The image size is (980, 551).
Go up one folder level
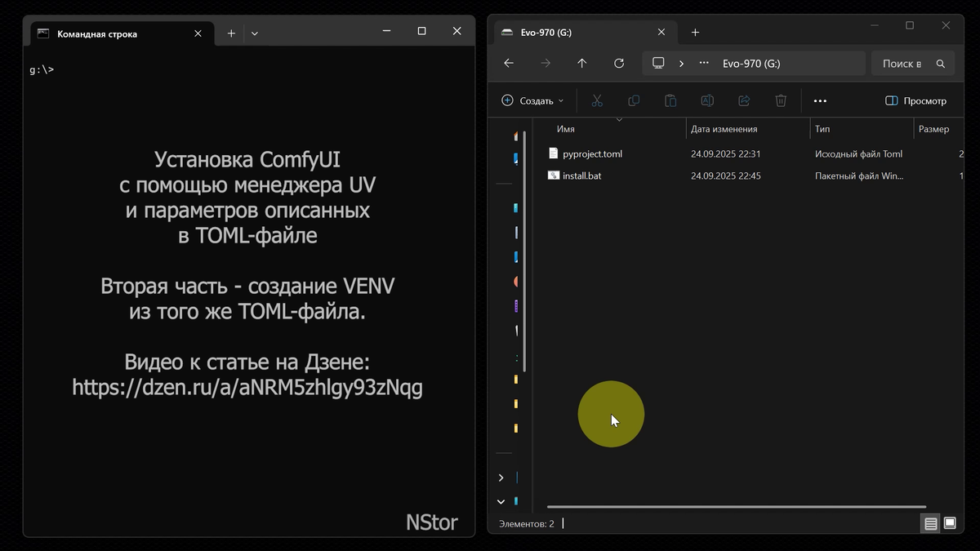click(582, 63)
